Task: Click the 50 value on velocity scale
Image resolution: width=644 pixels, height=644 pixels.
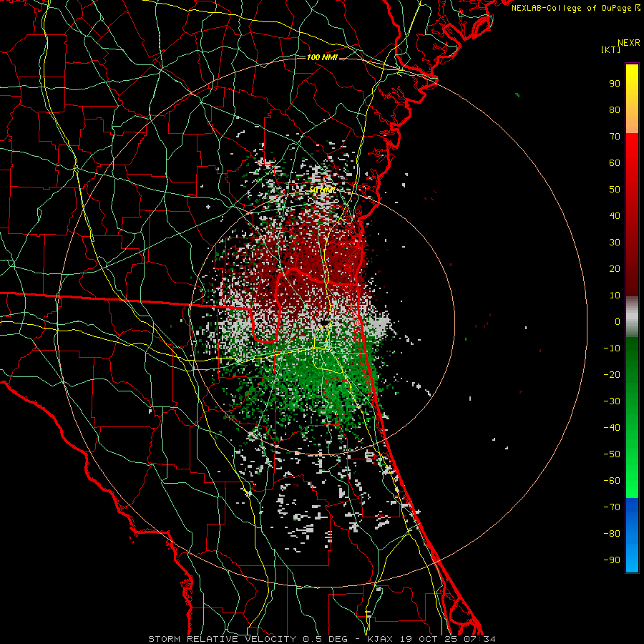Action: 615,190
